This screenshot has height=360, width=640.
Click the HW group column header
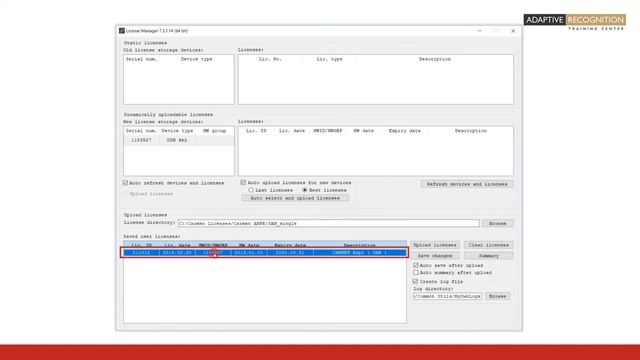coord(214,131)
